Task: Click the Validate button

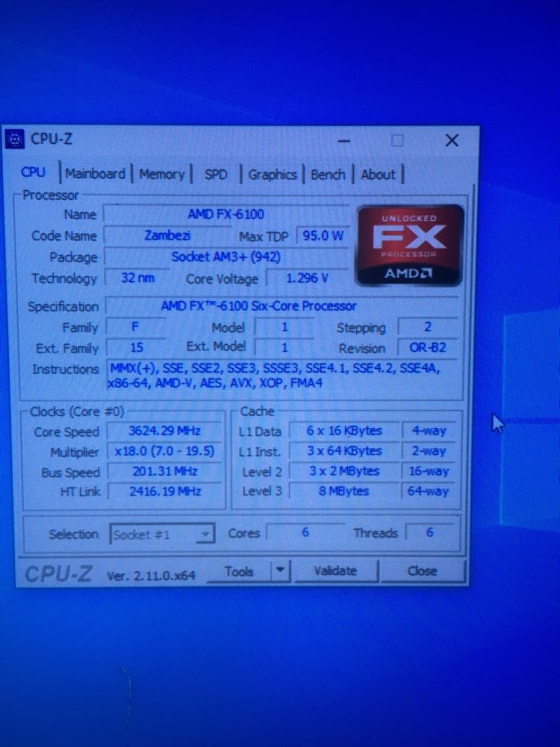Action: [x=335, y=571]
